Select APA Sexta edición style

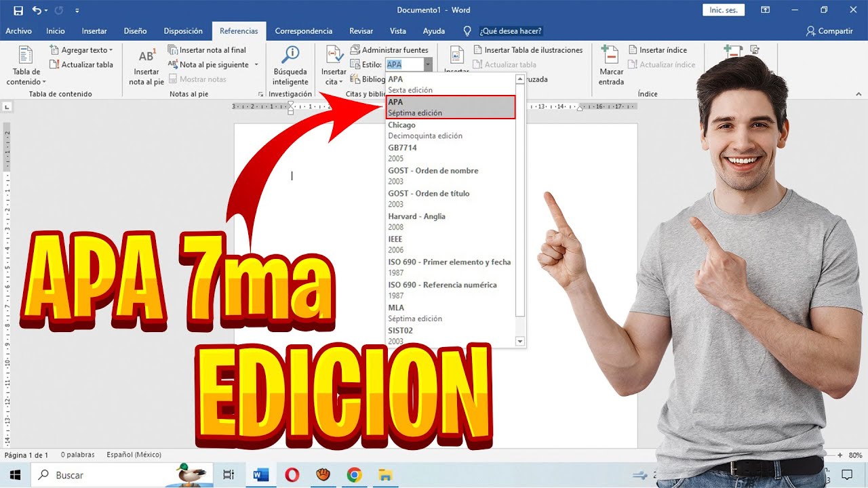point(450,85)
